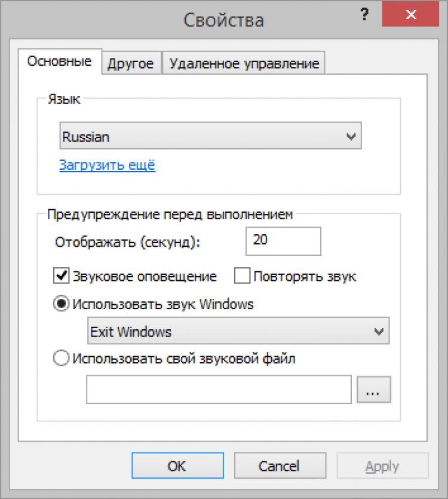Viewport: 448px width, 499px height.
Task: Click the browse button with three dots
Action: coord(373,390)
